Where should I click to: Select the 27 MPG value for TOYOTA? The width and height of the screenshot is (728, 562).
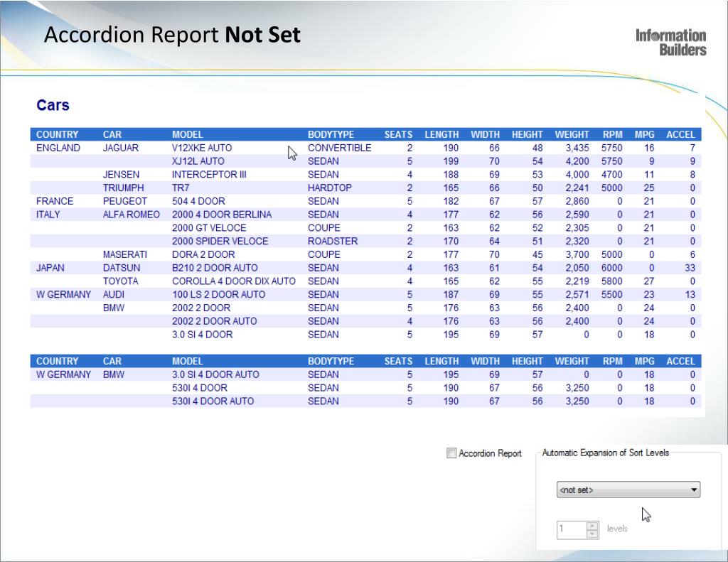648,281
